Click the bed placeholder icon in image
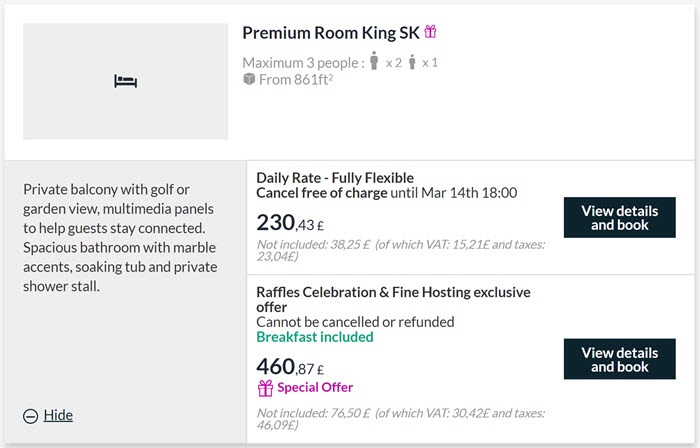This screenshot has width=700, height=448. [x=125, y=81]
